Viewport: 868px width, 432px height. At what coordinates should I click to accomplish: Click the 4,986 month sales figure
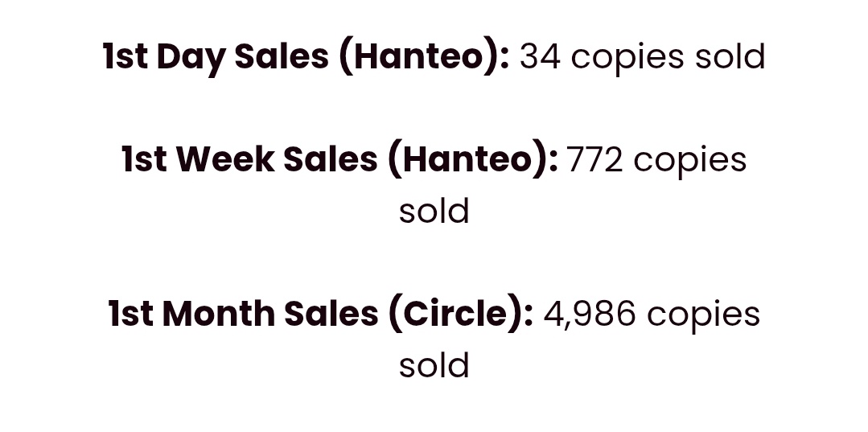590,314
